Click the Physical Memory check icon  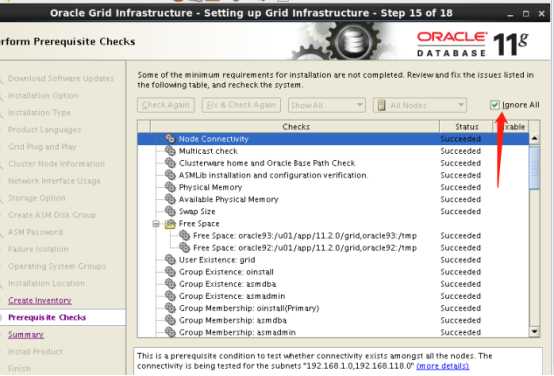click(170, 187)
